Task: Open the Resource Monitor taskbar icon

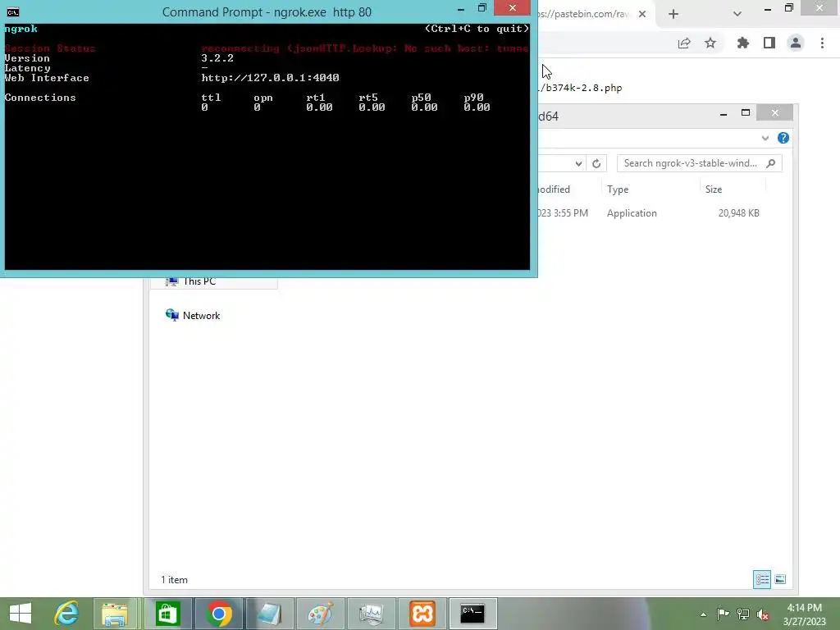Action: click(x=371, y=614)
